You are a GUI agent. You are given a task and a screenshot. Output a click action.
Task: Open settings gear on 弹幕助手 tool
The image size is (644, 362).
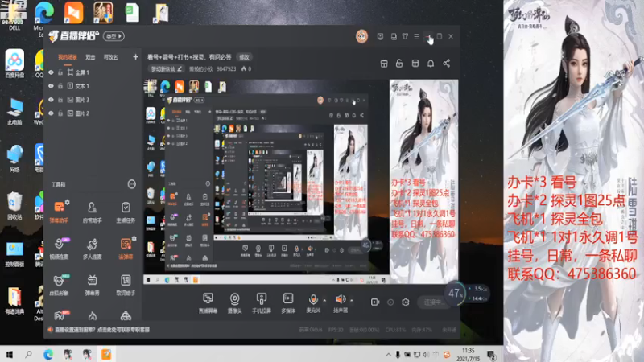coord(67,202)
